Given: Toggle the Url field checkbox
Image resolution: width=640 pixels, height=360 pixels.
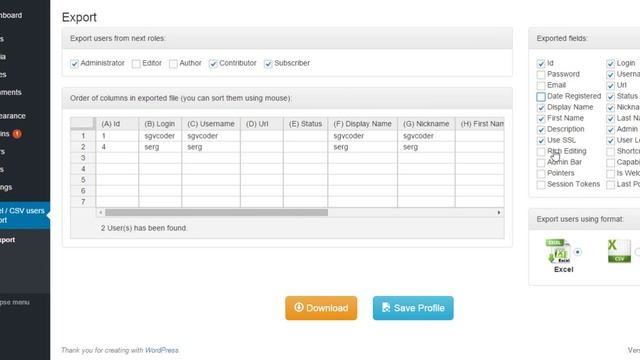Looking at the screenshot, I should (611, 86).
